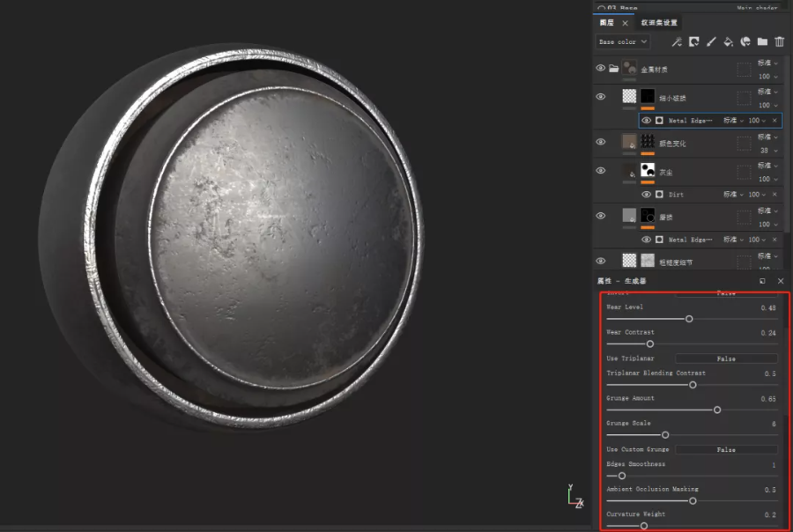This screenshot has width=793, height=532.
Task: Click the Wear Level value 0.48
Action: click(768, 308)
